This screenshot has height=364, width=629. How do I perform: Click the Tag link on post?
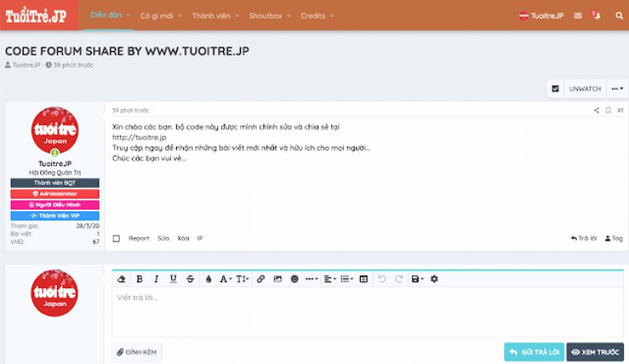click(x=614, y=238)
